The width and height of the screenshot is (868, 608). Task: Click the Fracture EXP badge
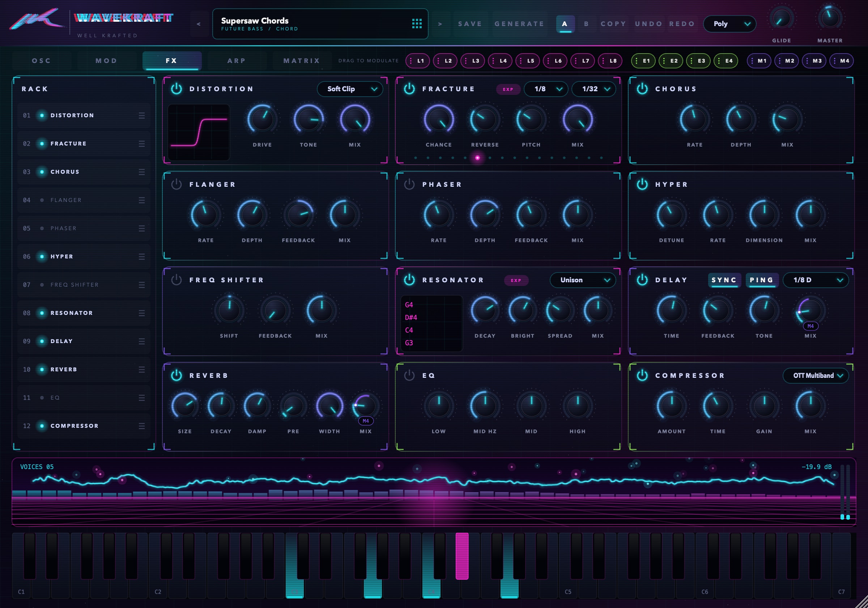point(508,89)
